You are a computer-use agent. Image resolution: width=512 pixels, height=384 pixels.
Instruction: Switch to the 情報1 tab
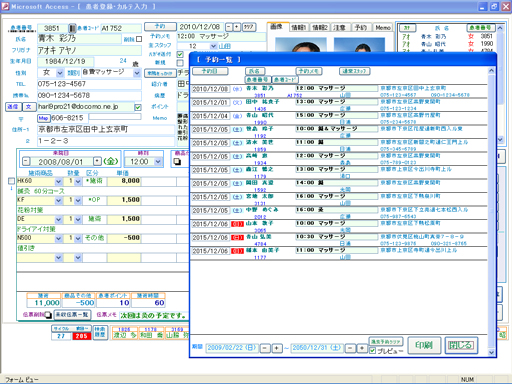pos(298,27)
